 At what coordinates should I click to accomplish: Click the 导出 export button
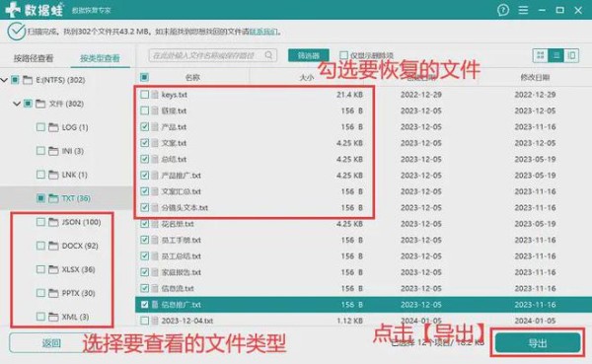click(x=538, y=343)
